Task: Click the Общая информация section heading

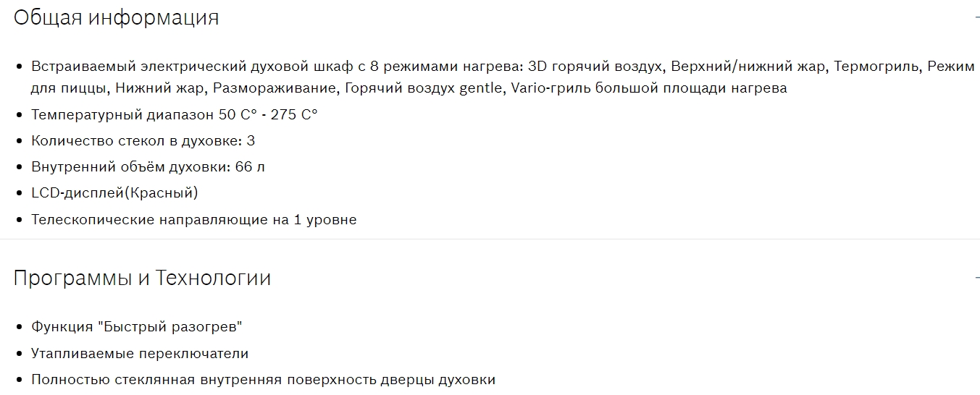Action: (116, 17)
